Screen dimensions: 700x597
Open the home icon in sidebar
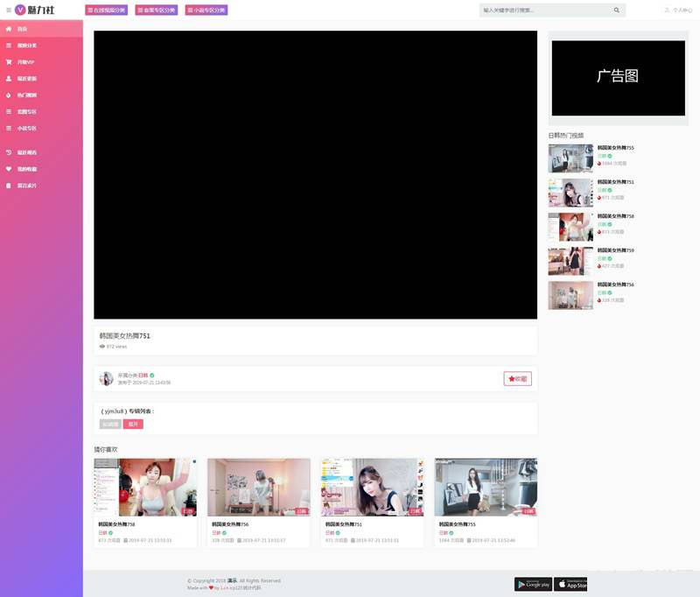[x=9, y=29]
